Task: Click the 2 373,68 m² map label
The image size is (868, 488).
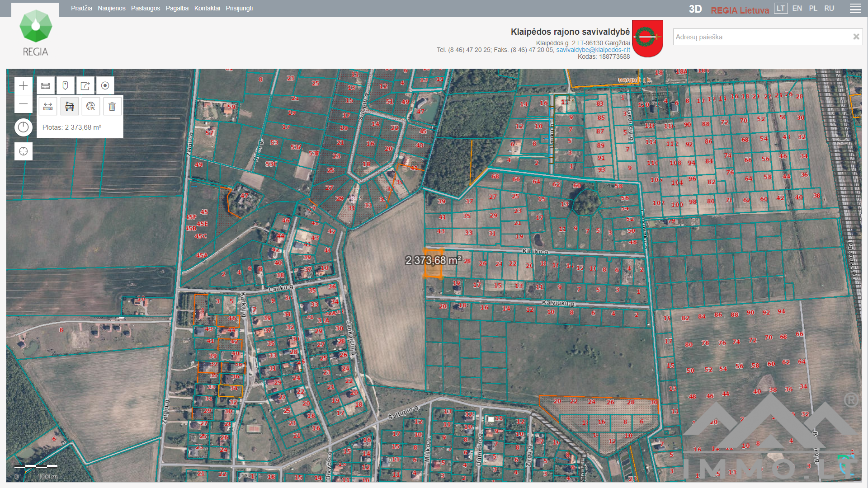Action: click(434, 260)
